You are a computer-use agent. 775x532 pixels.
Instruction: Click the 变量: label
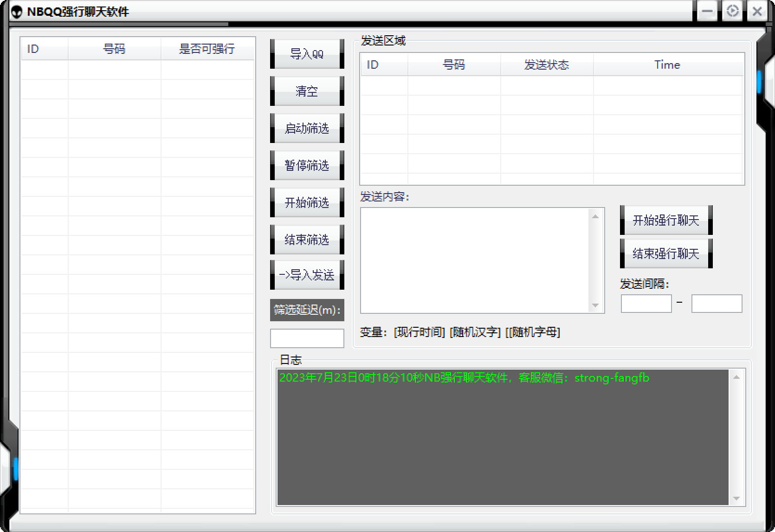point(374,332)
